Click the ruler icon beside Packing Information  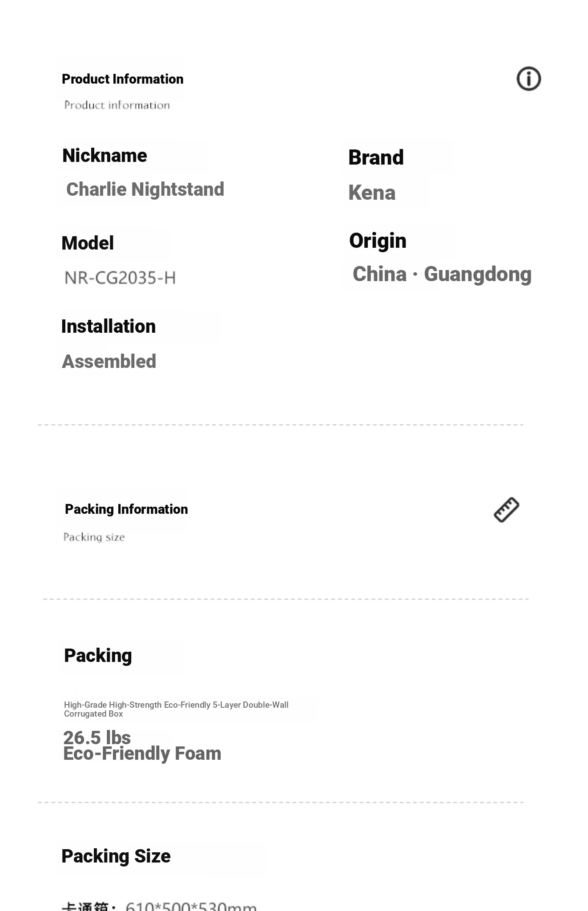507,509
